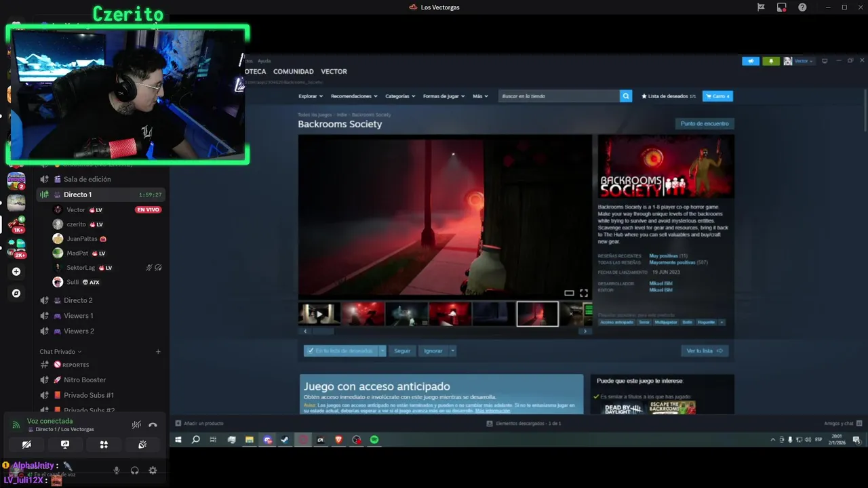Create channel in Chat Privado category
The height and width of the screenshot is (488, 868).
coord(158,352)
